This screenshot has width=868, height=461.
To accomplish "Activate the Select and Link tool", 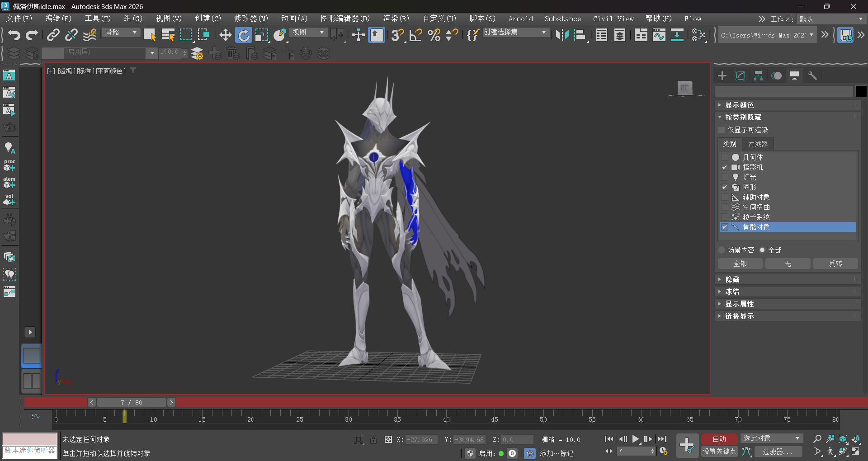I will (x=53, y=35).
